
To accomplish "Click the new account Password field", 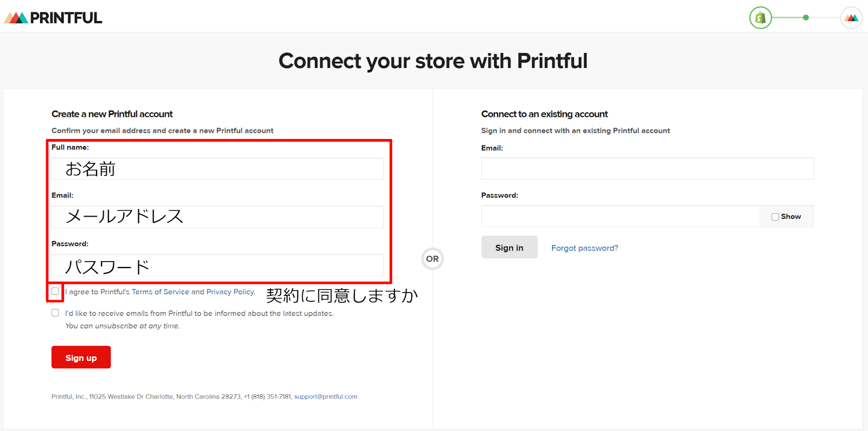I will coord(218,265).
